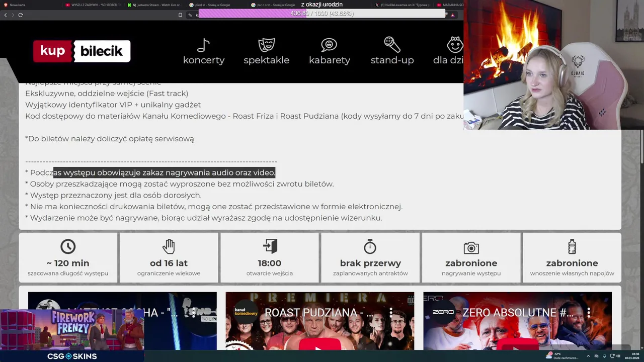
Task: Click the browser forward arrow
Action: 13,15
